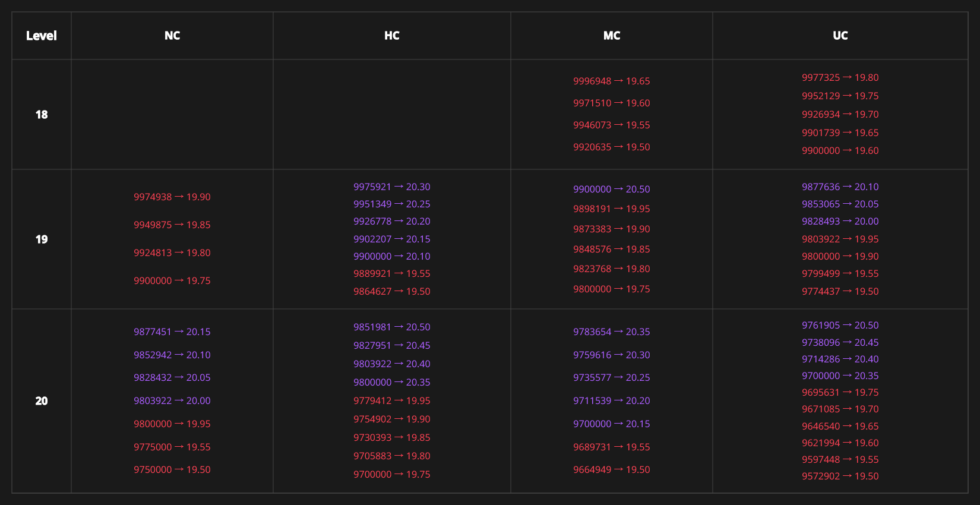Select the Level 18 row label

point(41,115)
